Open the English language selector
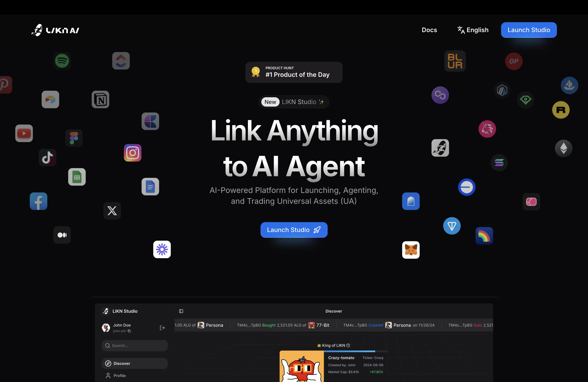Screen dimensions: 588x382 click(x=473, y=30)
